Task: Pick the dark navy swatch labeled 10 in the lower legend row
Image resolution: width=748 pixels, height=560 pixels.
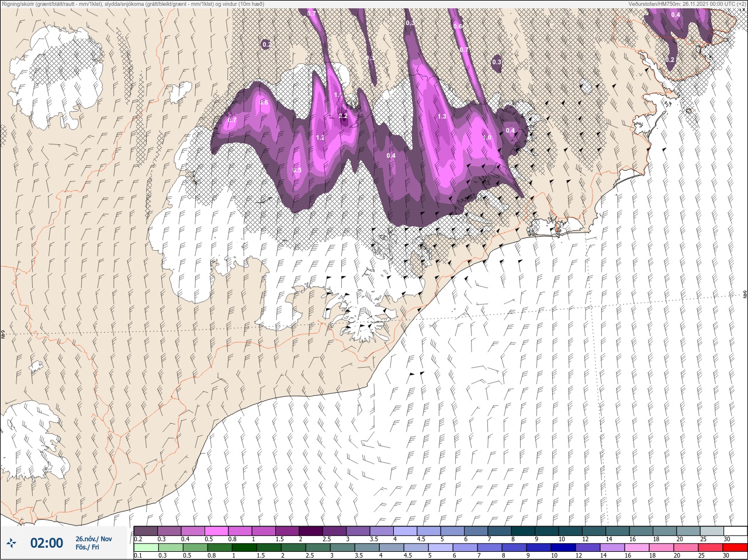Action: click(564, 548)
